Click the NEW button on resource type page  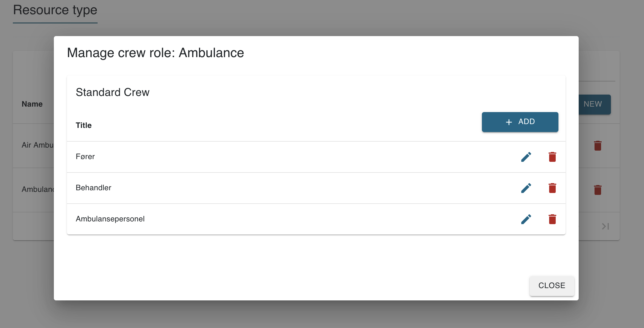point(593,104)
